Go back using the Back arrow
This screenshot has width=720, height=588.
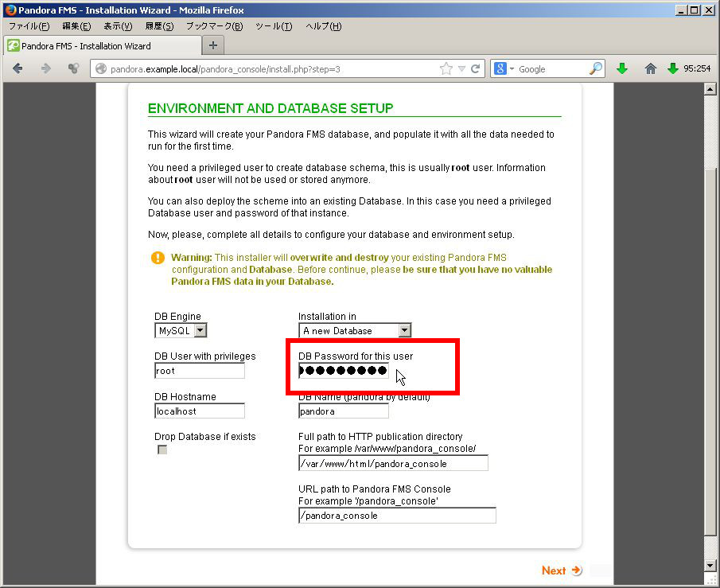18,69
